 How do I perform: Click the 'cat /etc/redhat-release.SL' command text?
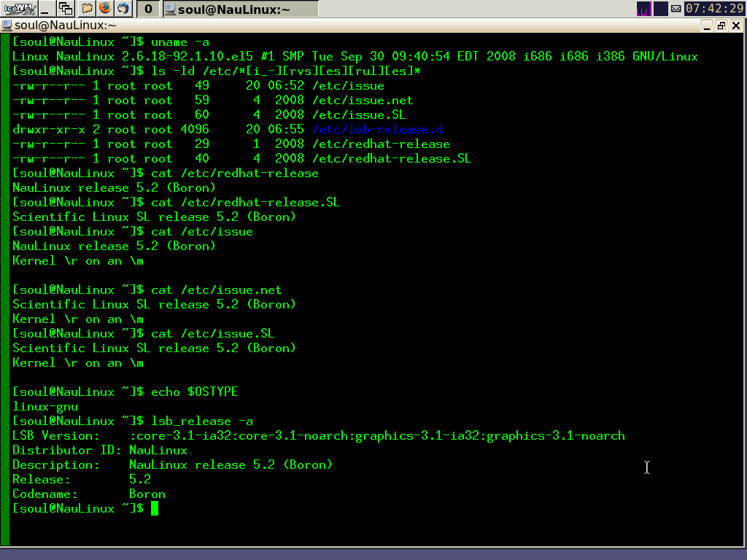pos(245,203)
